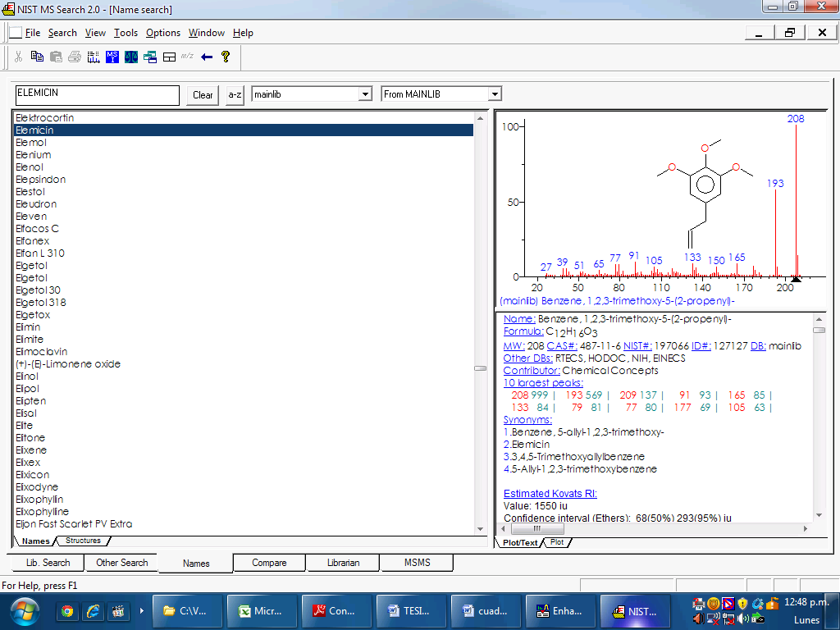840x630 pixels.
Task: Click the names list scroll-up arrow
Action: pos(480,118)
